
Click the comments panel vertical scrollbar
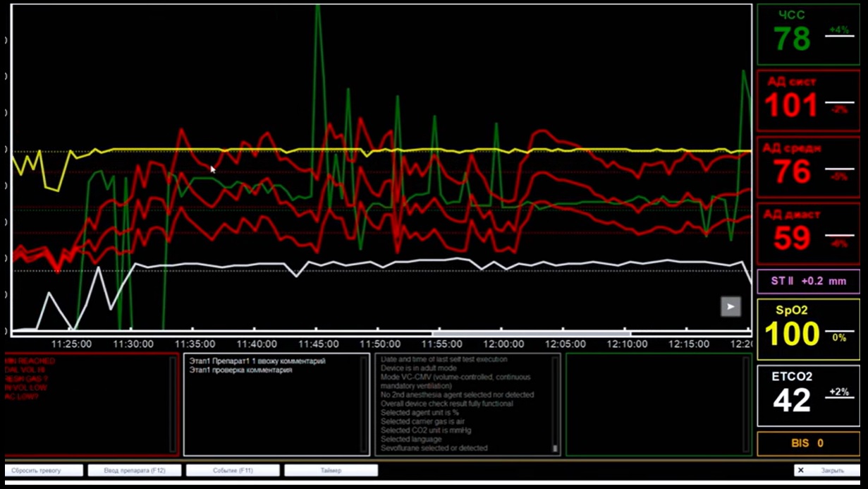click(x=364, y=404)
